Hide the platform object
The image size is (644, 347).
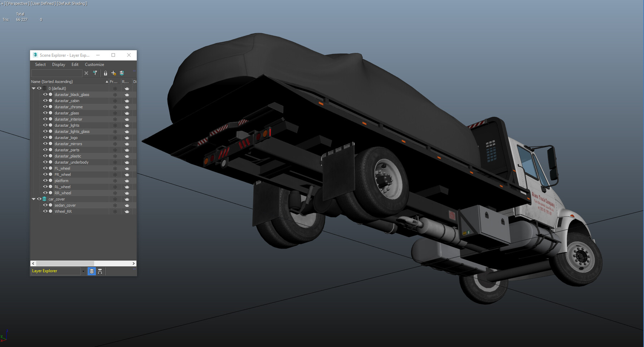coord(45,180)
